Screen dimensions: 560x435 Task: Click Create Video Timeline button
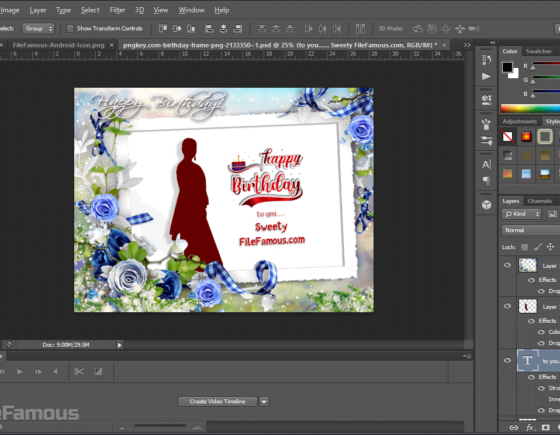(217, 402)
